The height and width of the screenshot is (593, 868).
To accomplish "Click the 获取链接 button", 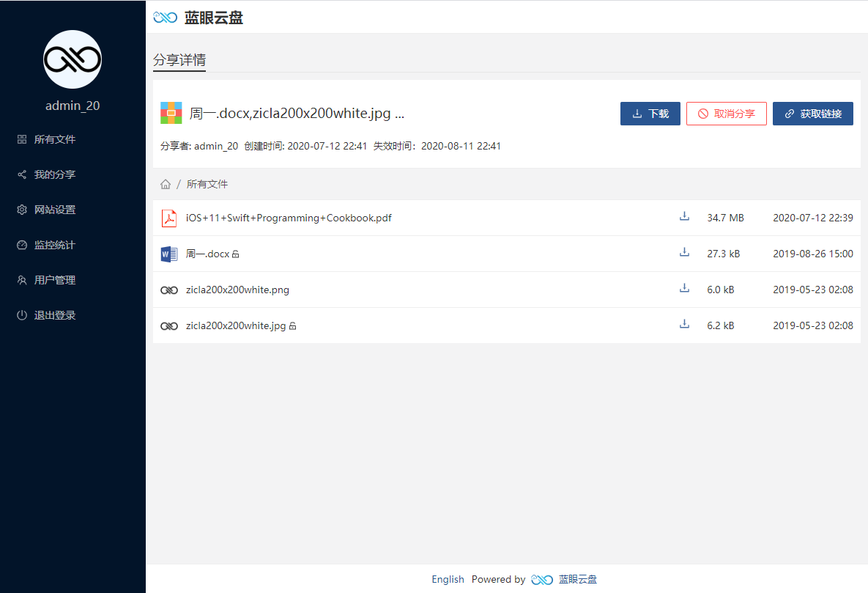I will (x=812, y=114).
